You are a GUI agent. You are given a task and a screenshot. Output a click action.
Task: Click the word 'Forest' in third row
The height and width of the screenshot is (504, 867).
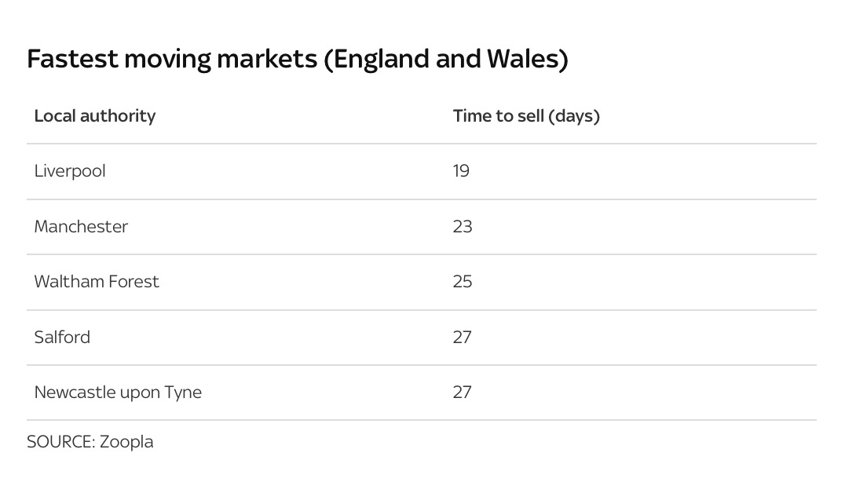(134, 282)
